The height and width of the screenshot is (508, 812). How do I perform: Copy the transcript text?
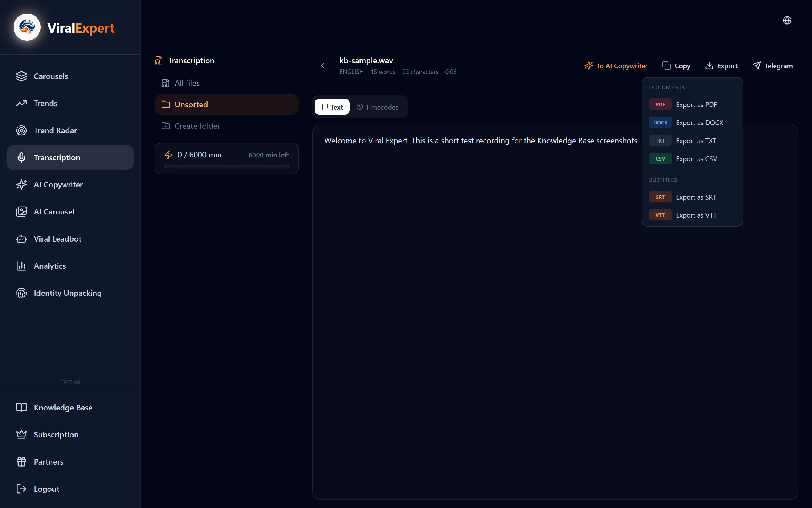click(x=676, y=66)
